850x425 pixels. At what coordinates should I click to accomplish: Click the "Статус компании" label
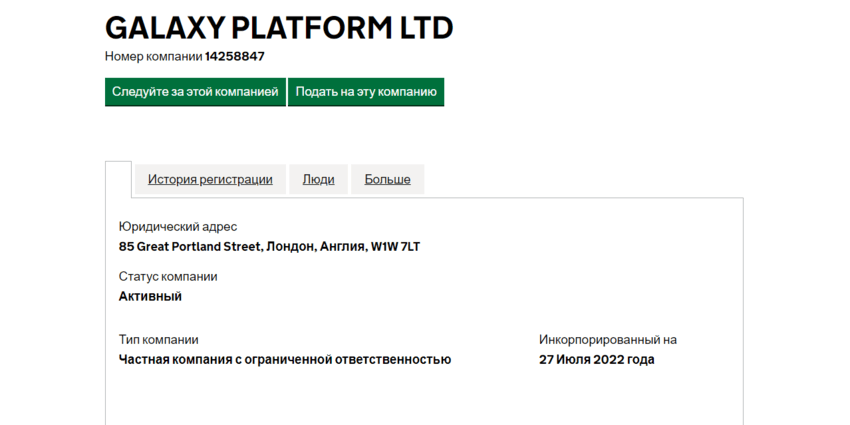168,277
